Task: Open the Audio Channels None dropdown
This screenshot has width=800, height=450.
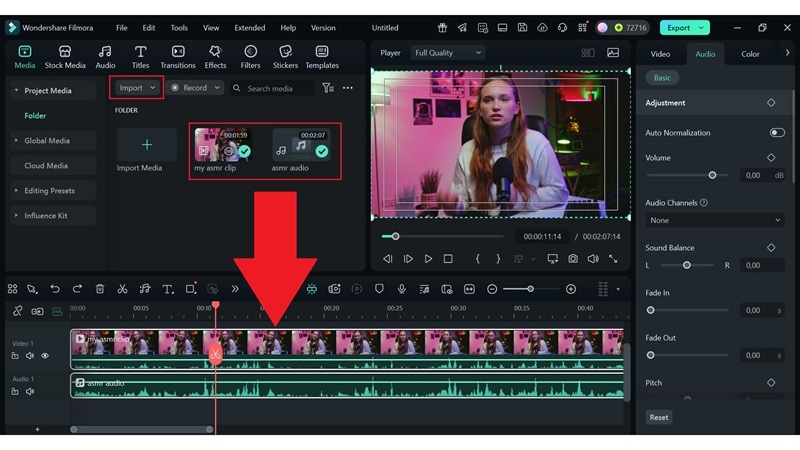Action: pos(714,220)
